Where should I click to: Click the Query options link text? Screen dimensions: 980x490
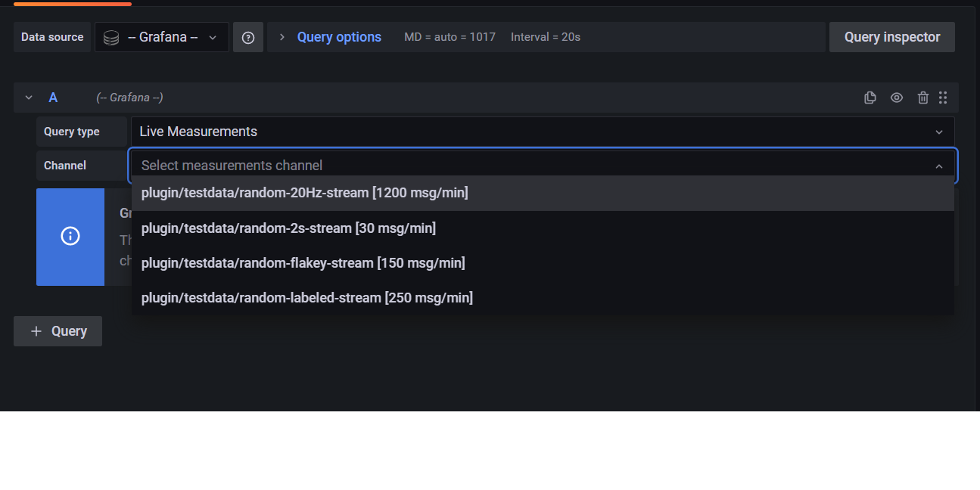click(339, 37)
